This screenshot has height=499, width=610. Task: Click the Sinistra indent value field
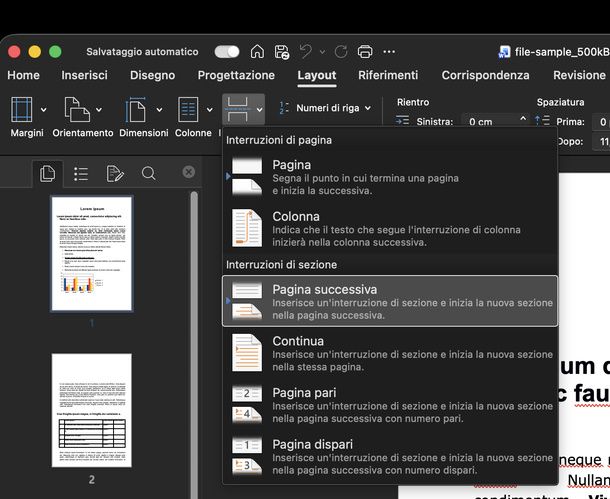(491, 122)
